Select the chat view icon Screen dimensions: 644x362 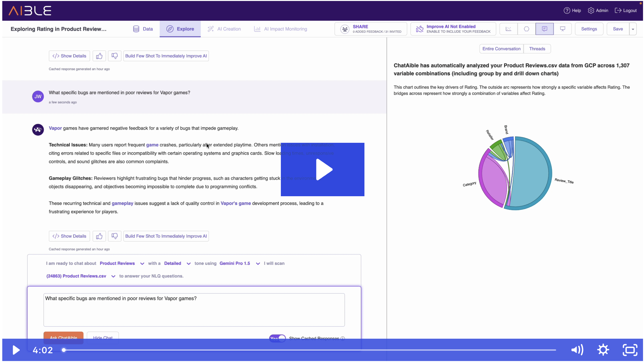[545, 29]
